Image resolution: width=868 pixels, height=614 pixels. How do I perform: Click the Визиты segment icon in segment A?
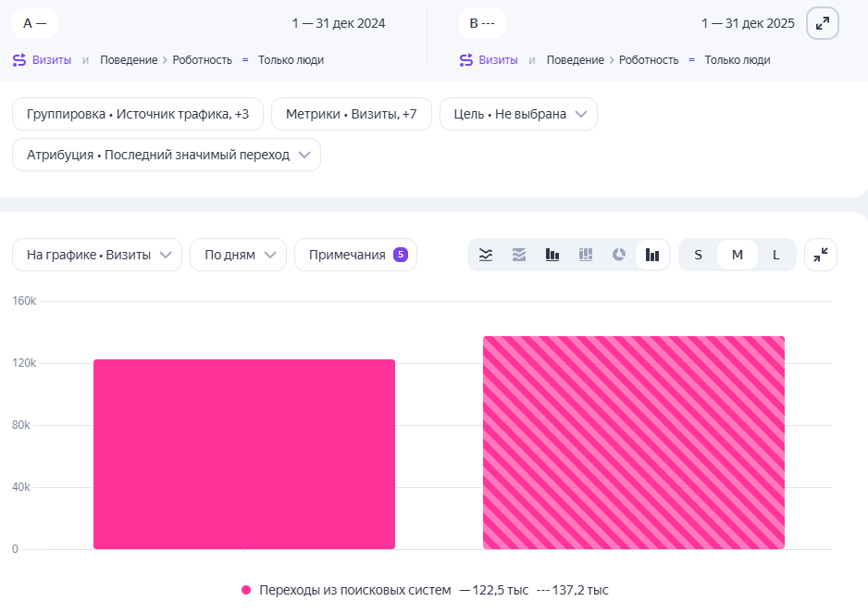pos(19,60)
